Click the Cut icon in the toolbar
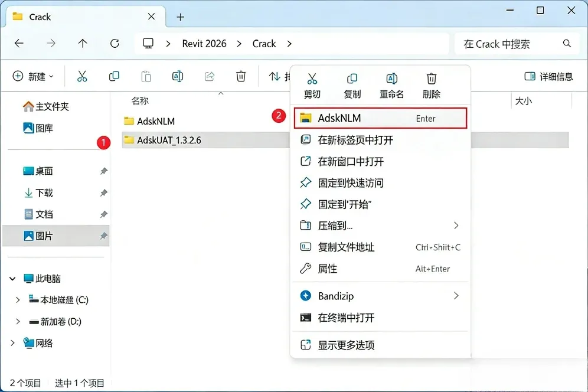 point(82,76)
